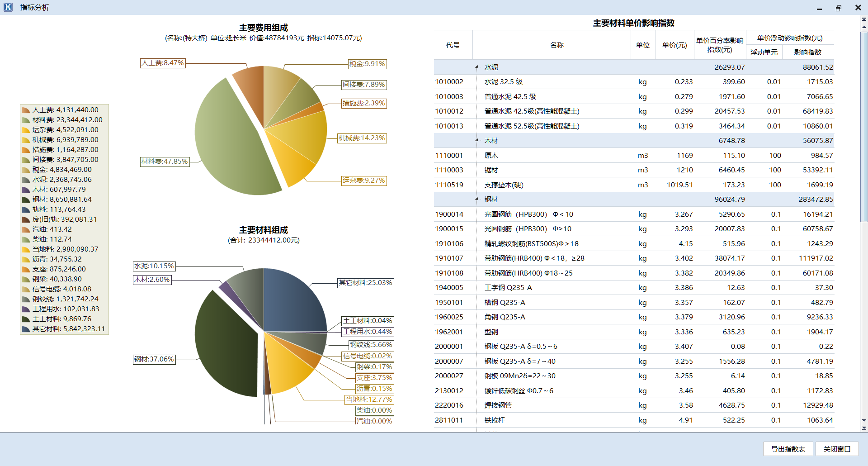The width and height of the screenshot is (868, 466).
Task: Click the 关闭窗口 button
Action: click(837, 449)
